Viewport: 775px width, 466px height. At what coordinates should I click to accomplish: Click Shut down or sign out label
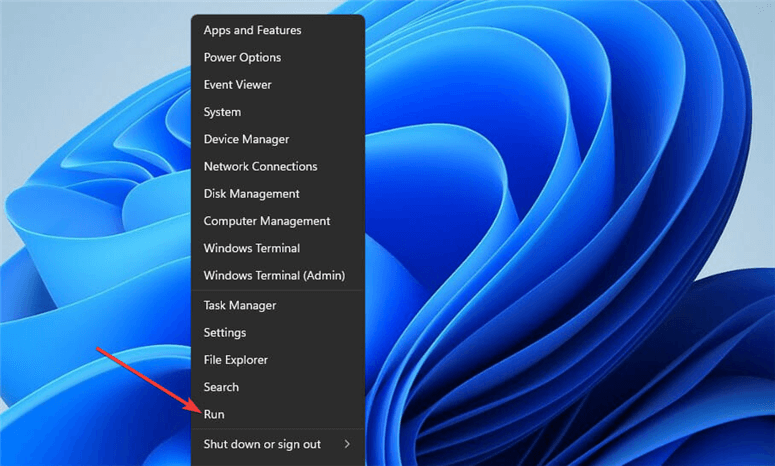pos(262,444)
